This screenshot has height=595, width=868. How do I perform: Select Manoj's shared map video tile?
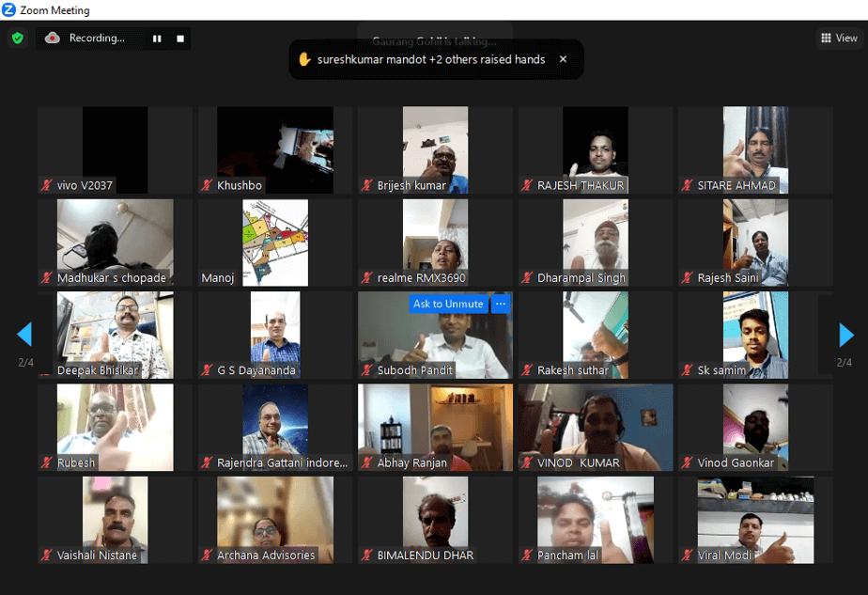tap(275, 242)
